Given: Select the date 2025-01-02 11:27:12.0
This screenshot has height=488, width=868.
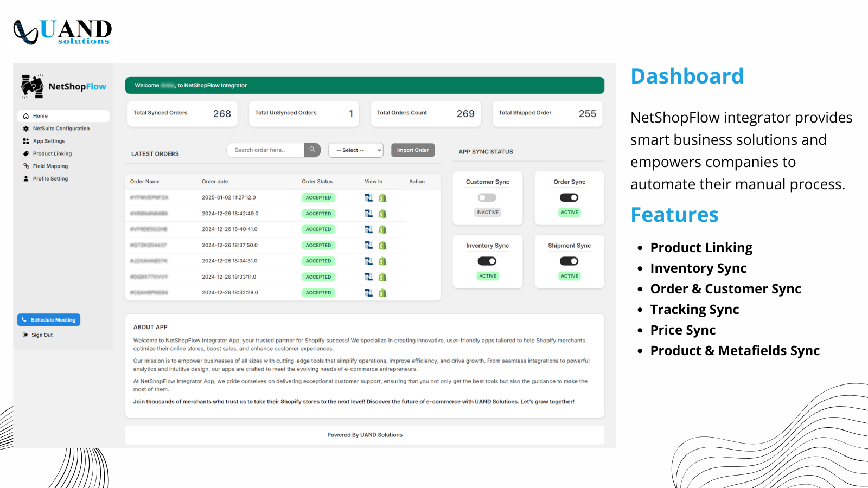Looking at the screenshot, I should 229,198.
